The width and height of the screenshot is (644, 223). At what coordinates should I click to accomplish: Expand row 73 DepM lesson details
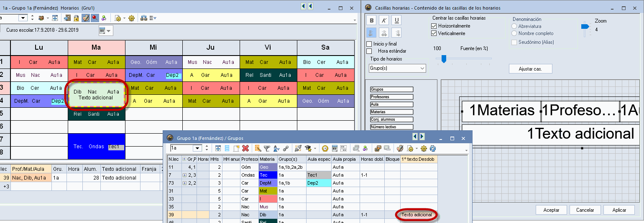[185, 182]
